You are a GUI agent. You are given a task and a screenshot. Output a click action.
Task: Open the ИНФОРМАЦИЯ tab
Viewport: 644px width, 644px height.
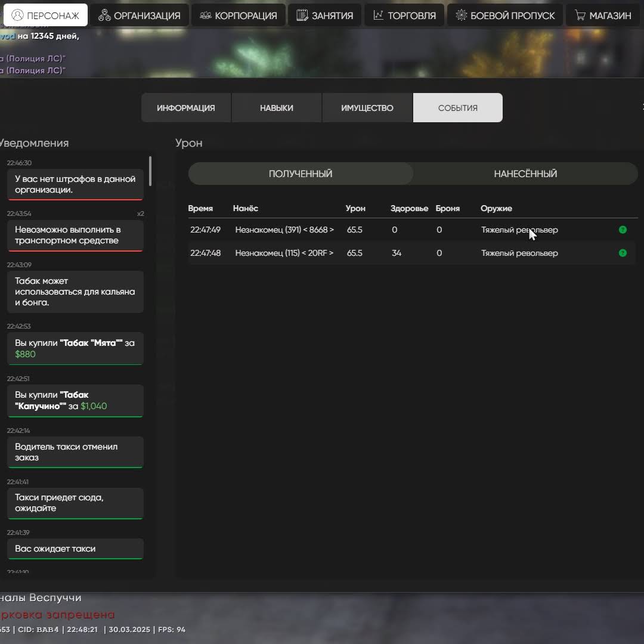point(186,108)
